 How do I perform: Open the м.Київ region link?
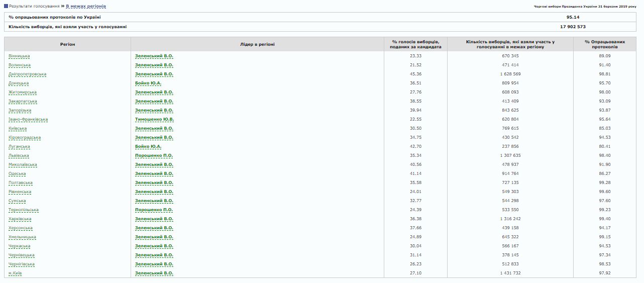click(15, 273)
